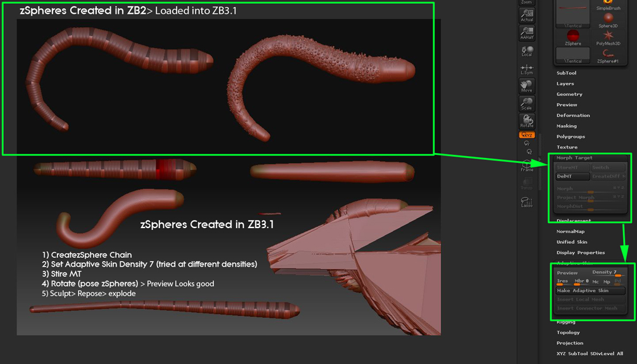Click the CreateDiff button

point(608,176)
